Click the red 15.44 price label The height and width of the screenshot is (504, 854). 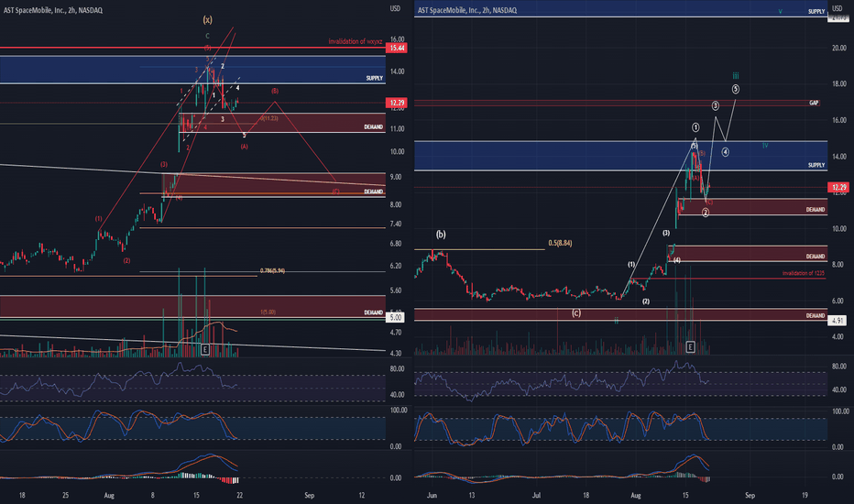tap(397, 48)
